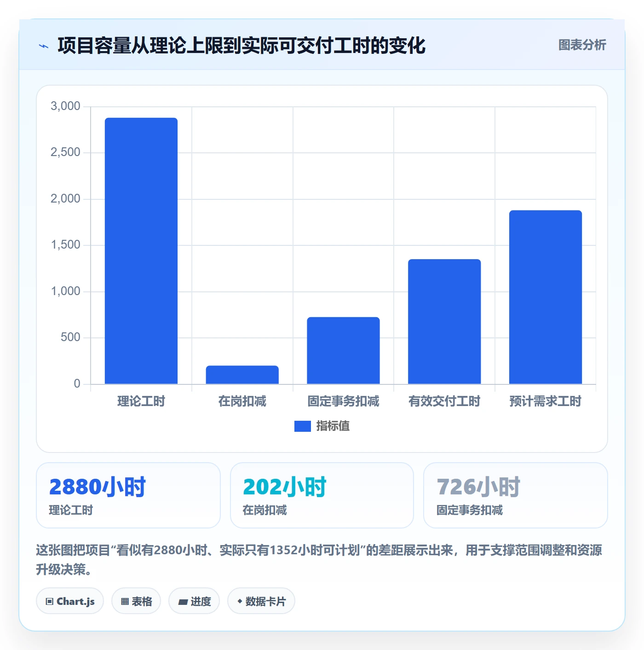Click the 3,000 y-axis tick label
The width and height of the screenshot is (644, 650).
pos(65,106)
